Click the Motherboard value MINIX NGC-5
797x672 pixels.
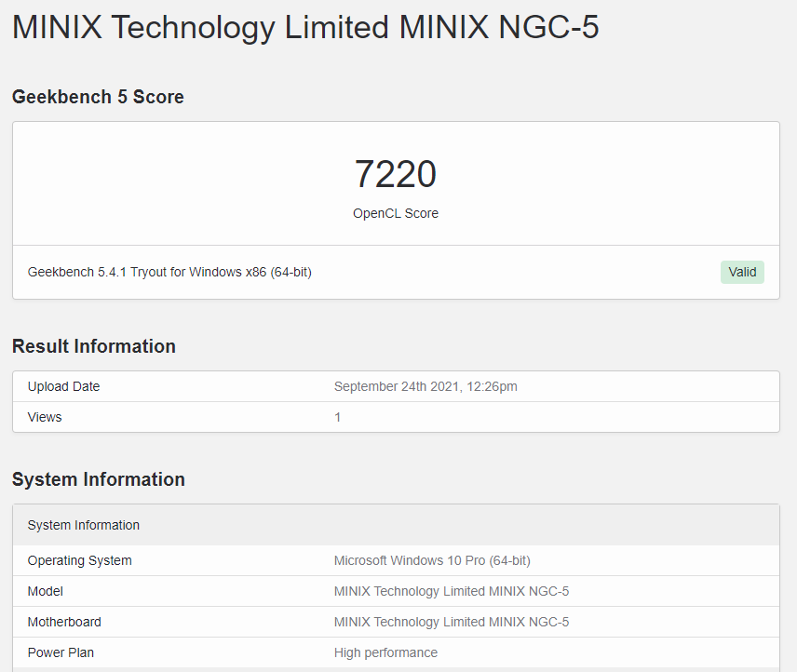(452, 622)
